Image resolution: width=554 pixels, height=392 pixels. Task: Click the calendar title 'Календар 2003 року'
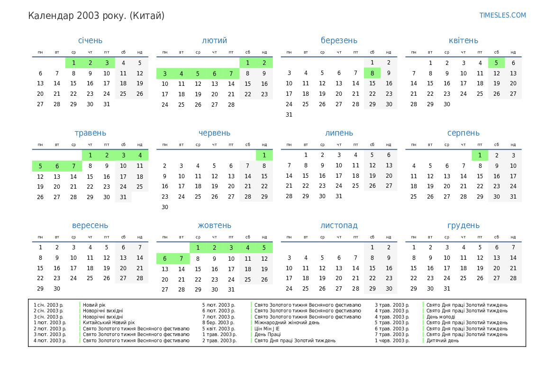point(96,16)
